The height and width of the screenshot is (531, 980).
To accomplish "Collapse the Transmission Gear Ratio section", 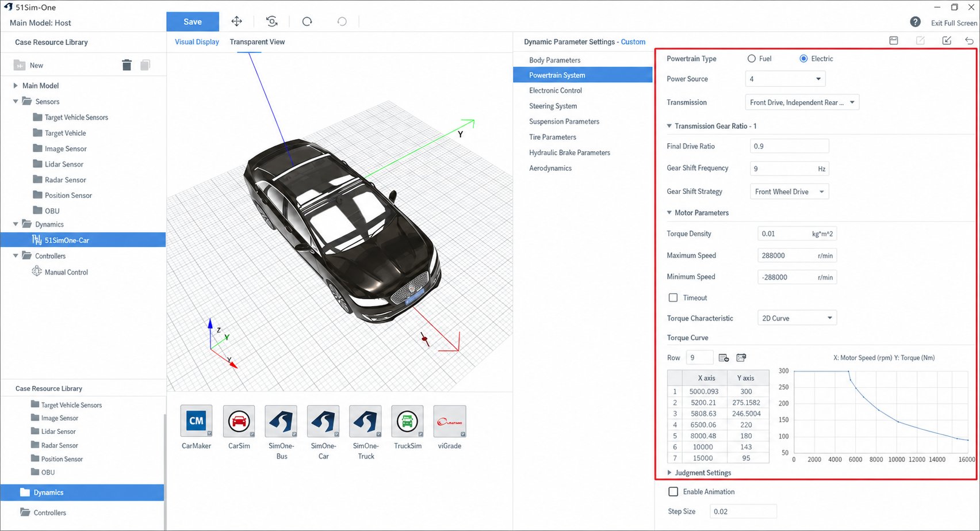I will point(669,126).
